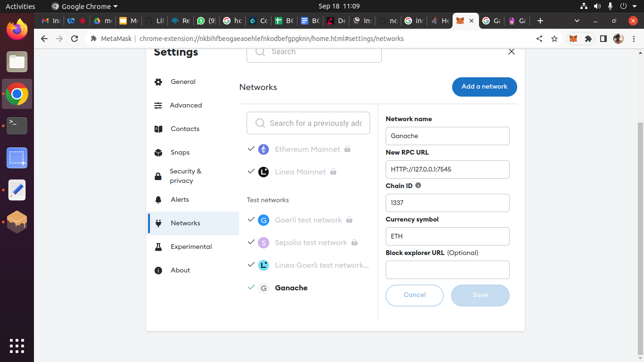The image size is (644, 362).
Task: Toggle the Chrome side panel icon
Action: coord(603,39)
